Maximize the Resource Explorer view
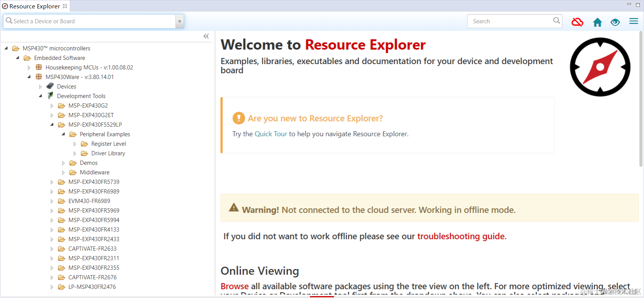644x298 pixels. [638, 5]
